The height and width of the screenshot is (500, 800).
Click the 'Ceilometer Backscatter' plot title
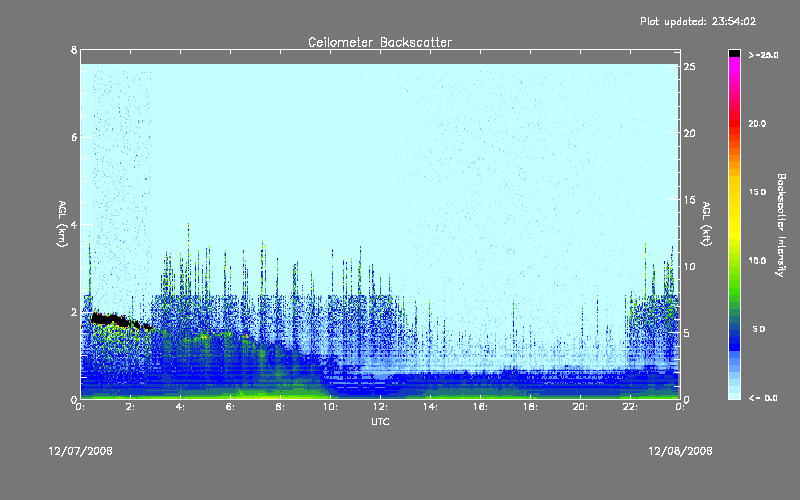(380, 42)
